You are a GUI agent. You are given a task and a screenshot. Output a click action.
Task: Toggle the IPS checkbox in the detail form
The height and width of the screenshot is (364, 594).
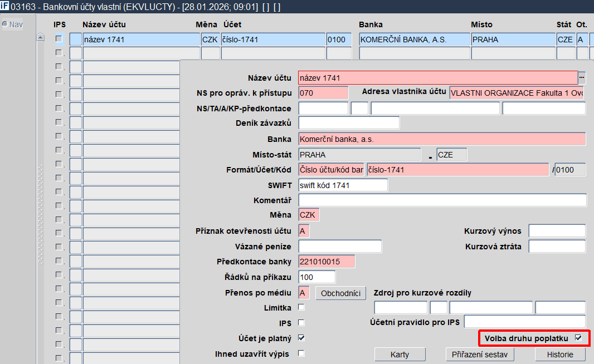[x=301, y=323]
